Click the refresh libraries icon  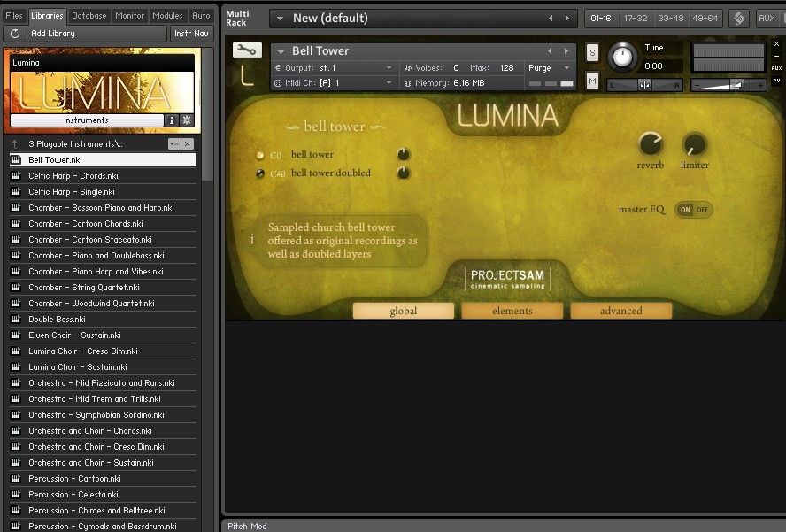pos(15,34)
